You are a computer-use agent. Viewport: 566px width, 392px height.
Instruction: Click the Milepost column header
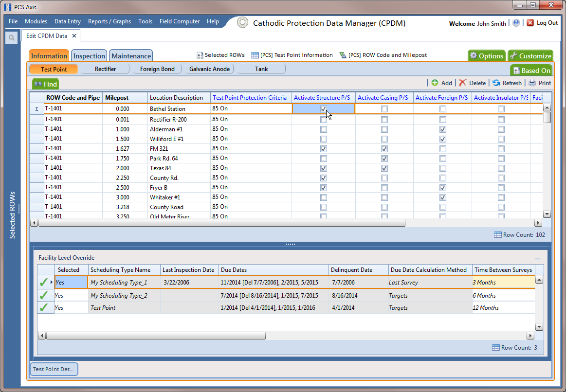pos(125,98)
